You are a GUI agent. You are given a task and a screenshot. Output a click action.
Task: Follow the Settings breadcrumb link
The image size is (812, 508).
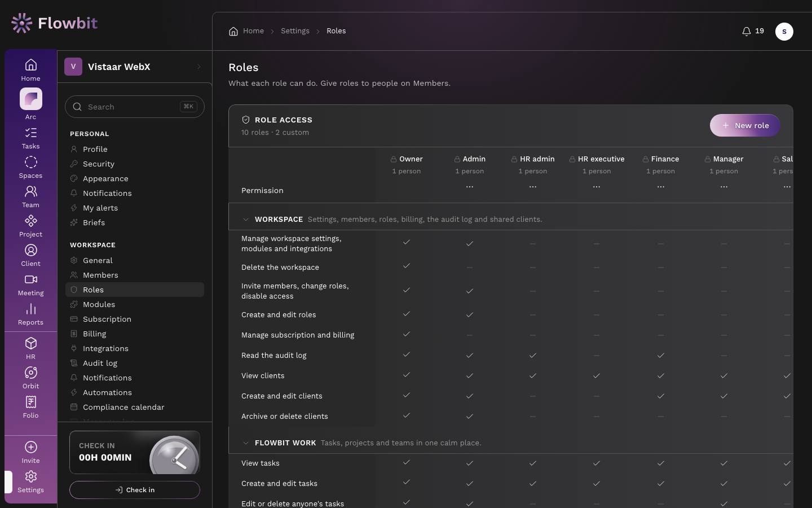point(295,31)
